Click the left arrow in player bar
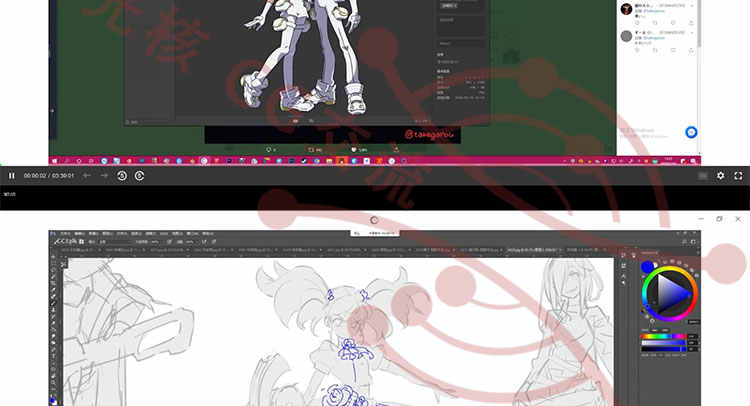750x406 pixels. click(x=87, y=176)
